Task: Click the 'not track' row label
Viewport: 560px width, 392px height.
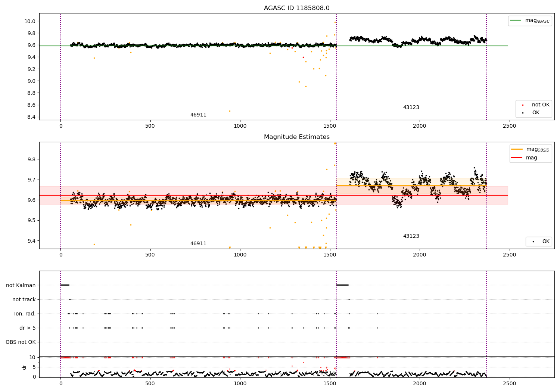Action: 24,300
